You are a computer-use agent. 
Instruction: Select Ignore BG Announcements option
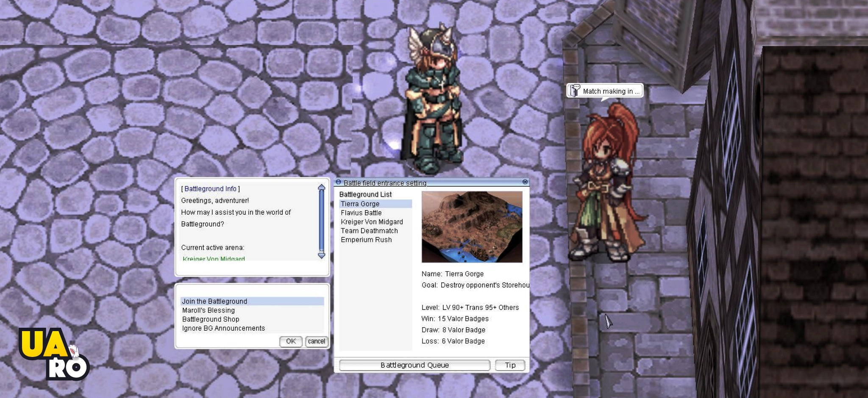[223, 328]
